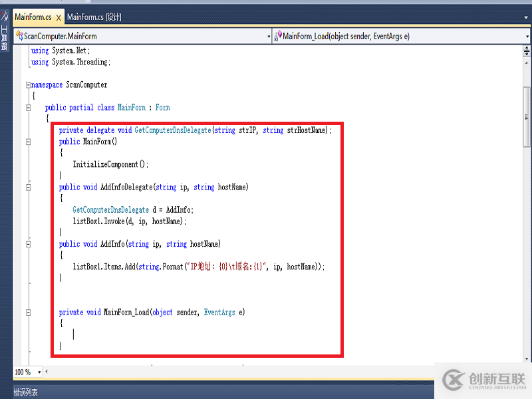Click 'using System.Threading;' line
This screenshot has width=532, height=399.
(70, 62)
